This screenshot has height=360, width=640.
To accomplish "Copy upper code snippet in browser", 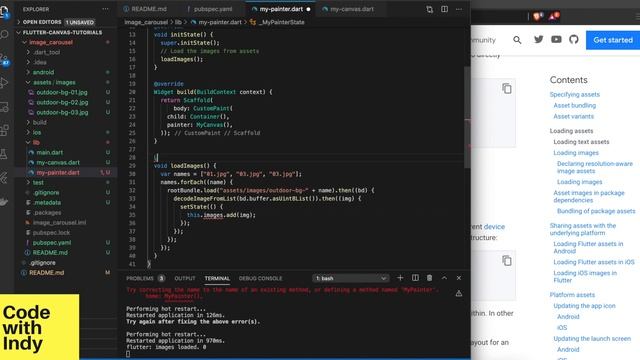I will (507, 89).
